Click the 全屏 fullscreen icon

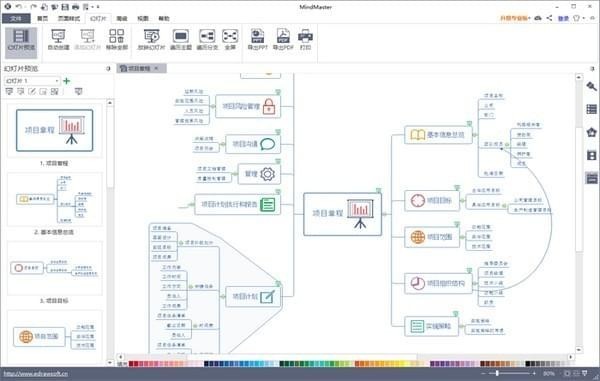point(230,40)
